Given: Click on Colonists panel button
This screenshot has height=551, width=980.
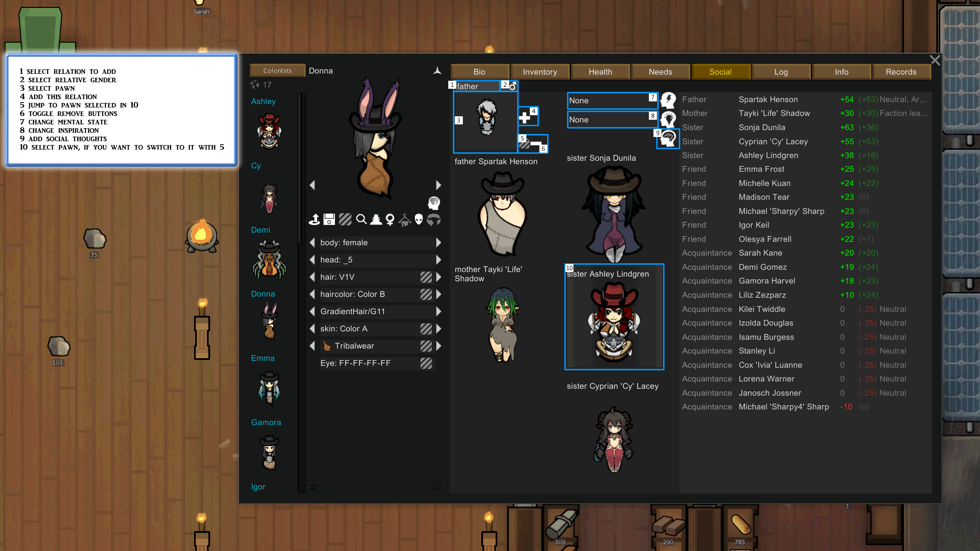Looking at the screenshot, I should pyautogui.click(x=276, y=70).
